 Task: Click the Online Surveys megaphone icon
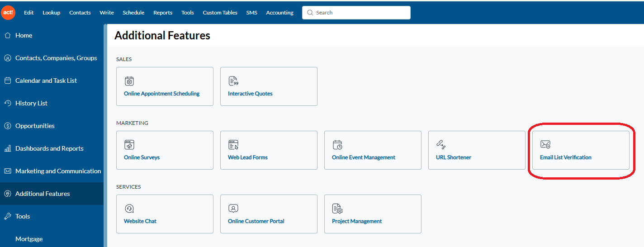click(129, 145)
